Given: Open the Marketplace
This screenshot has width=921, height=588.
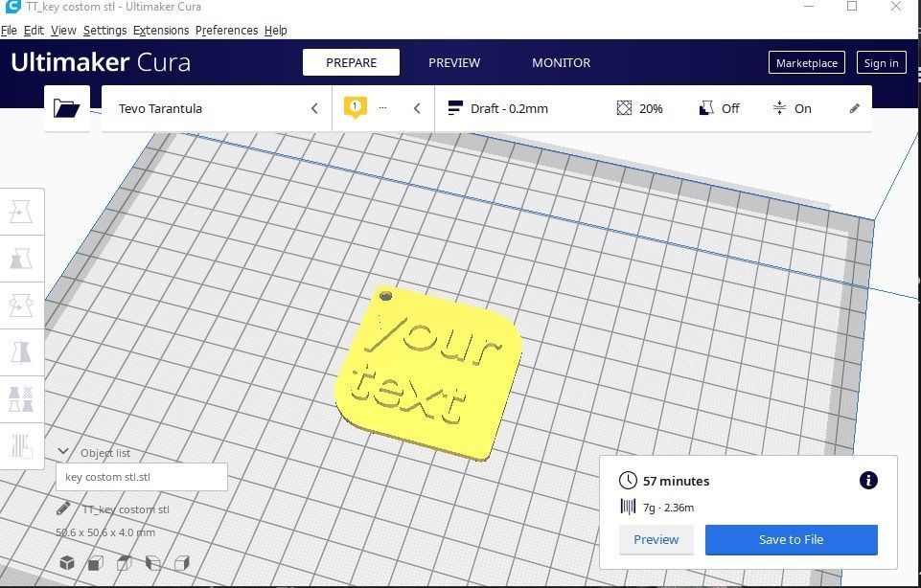Looking at the screenshot, I should click(806, 63).
